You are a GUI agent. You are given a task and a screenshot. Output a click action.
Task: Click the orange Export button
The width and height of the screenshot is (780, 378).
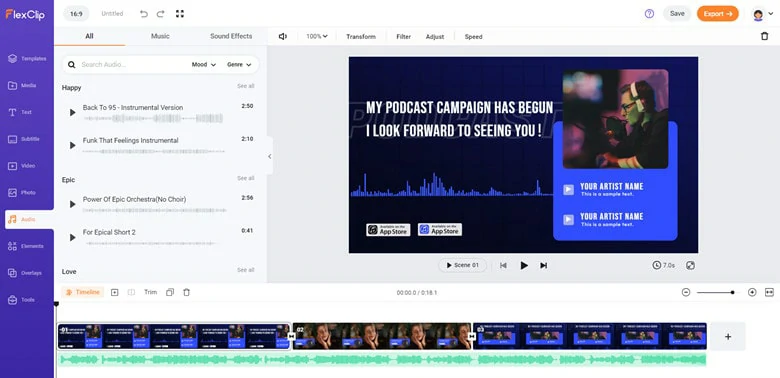click(x=717, y=13)
